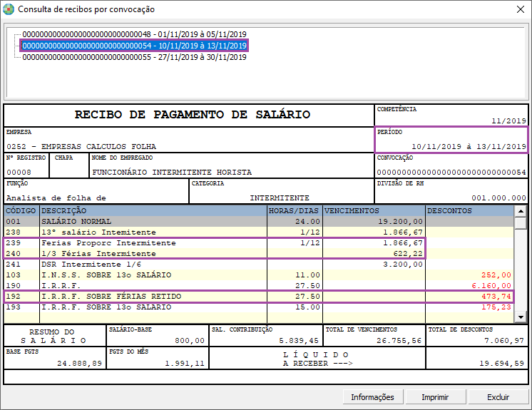
Task: Click total de descontos 7.060,97
Action: pos(504,341)
